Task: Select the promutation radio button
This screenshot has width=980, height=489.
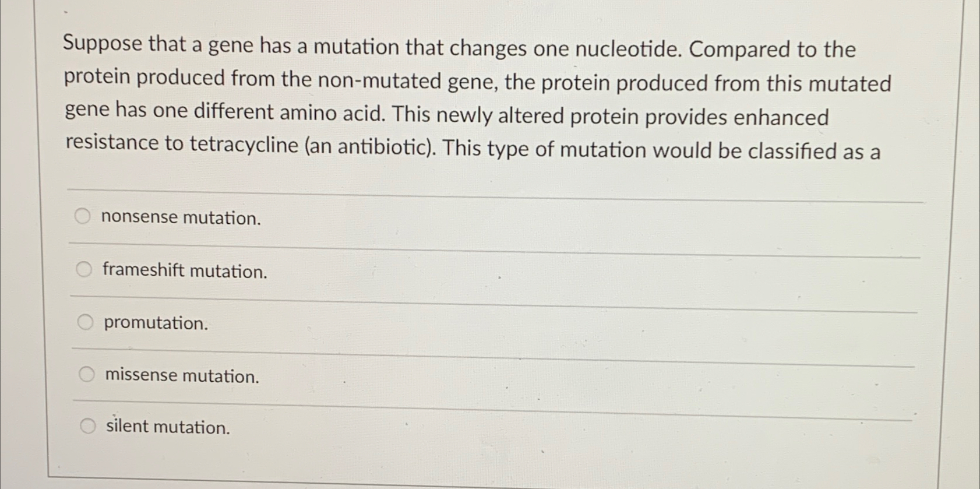Action: tap(84, 321)
